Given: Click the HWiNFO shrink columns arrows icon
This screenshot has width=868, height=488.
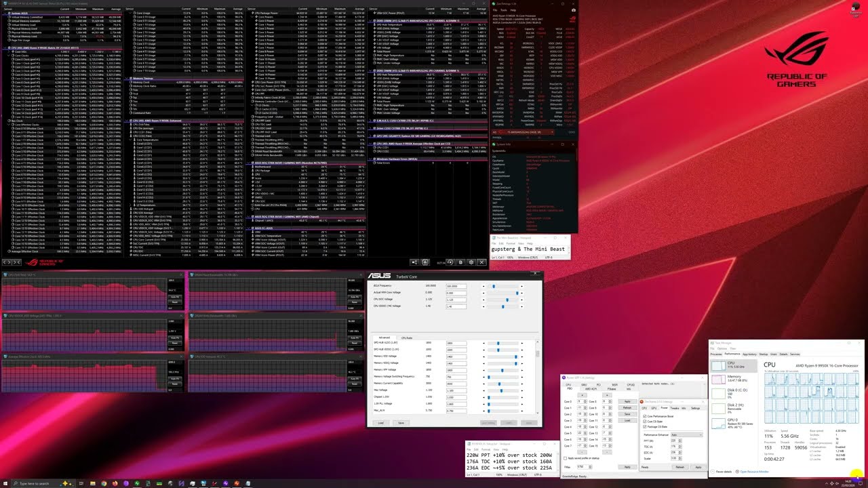Looking at the screenshot, I should coord(16,262).
